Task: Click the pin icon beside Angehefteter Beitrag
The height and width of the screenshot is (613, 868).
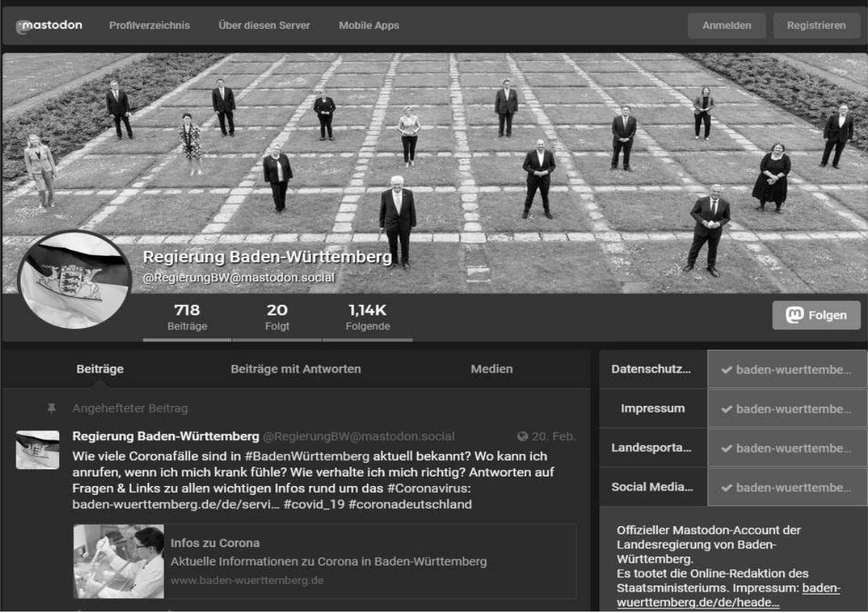Action: (x=51, y=408)
